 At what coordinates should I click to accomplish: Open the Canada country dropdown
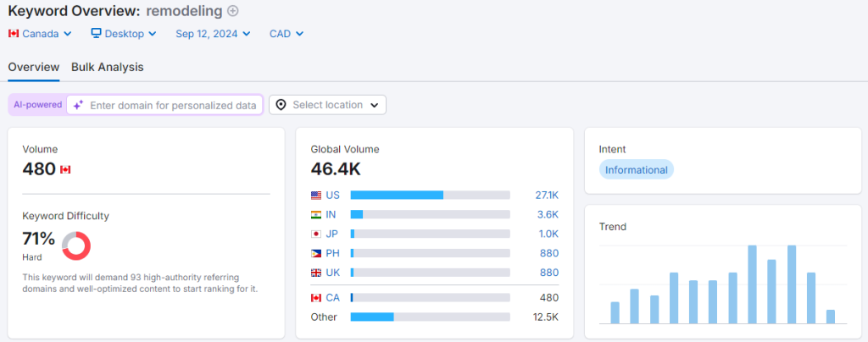pos(40,34)
